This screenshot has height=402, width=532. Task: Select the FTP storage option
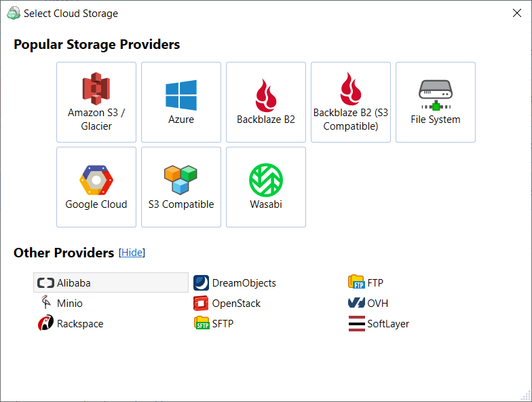375,282
